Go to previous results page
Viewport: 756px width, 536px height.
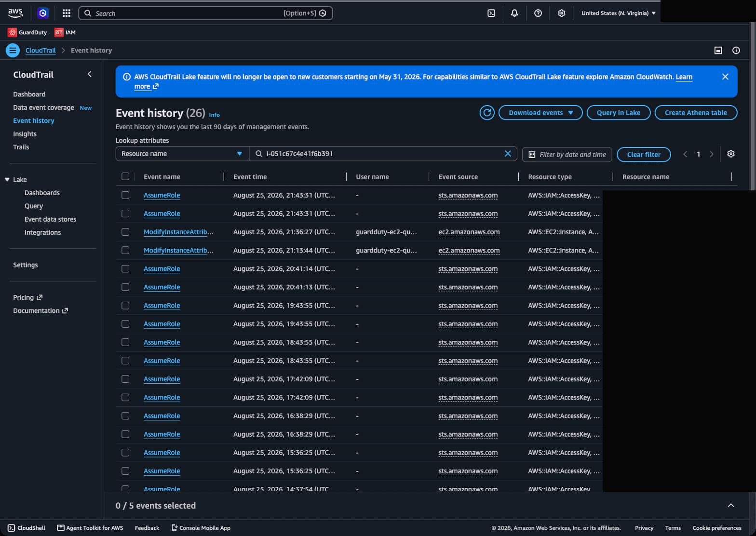click(x=685, y=154)
